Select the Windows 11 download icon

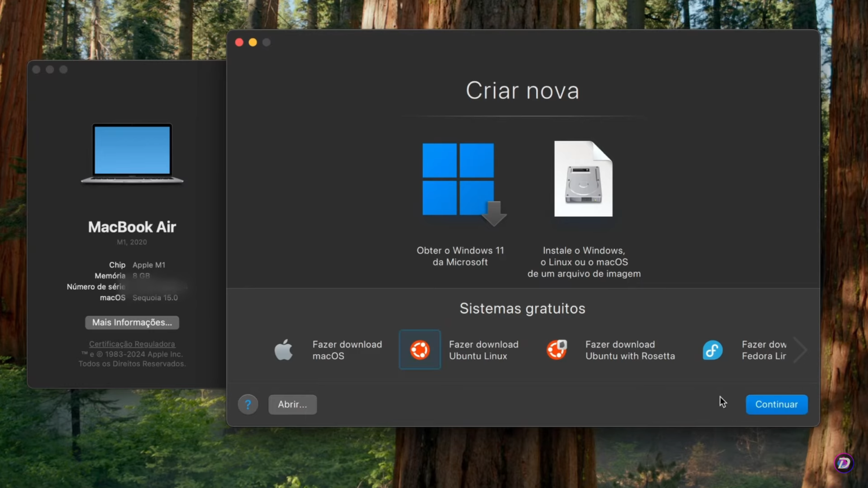click(x=459, y=181)
